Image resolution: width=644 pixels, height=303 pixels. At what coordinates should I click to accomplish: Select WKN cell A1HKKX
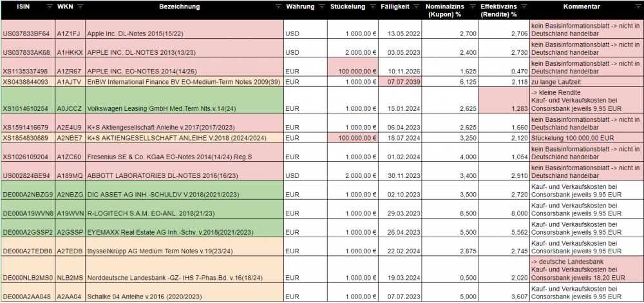pyautogui.click(x=71, y=48)
